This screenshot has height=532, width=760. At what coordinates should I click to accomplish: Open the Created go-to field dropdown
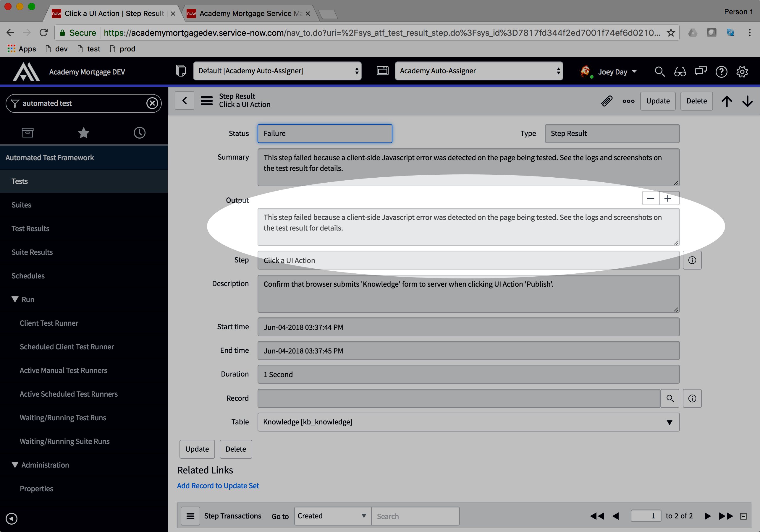click(333, 516)
